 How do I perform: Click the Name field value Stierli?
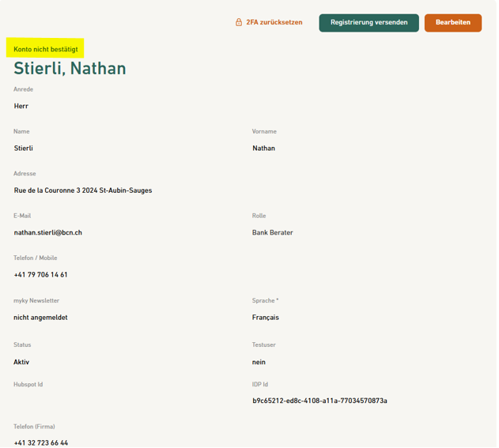pyautogui.click(x=24, y=149)
